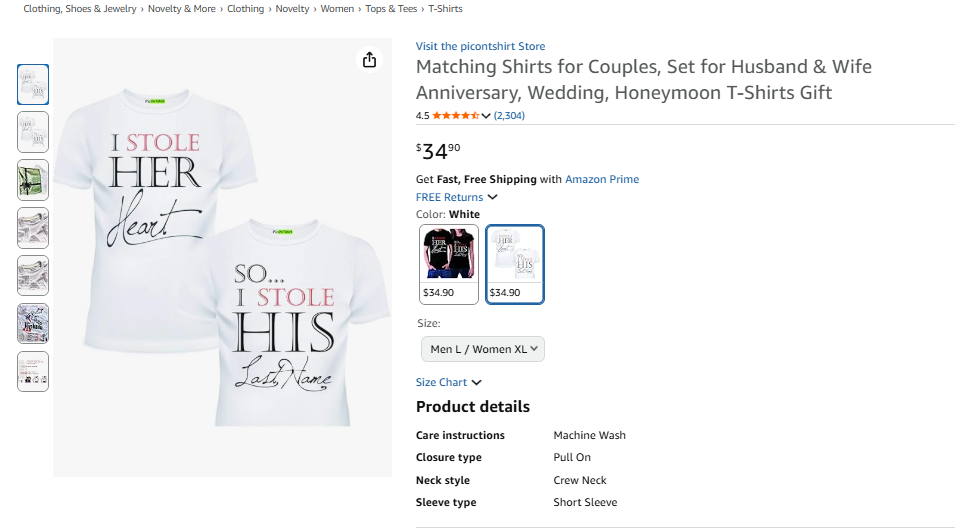Expand the FREE Returns details
Image resolution: width=960 pixels, height=531 pixels.
(x=457, y=198)
